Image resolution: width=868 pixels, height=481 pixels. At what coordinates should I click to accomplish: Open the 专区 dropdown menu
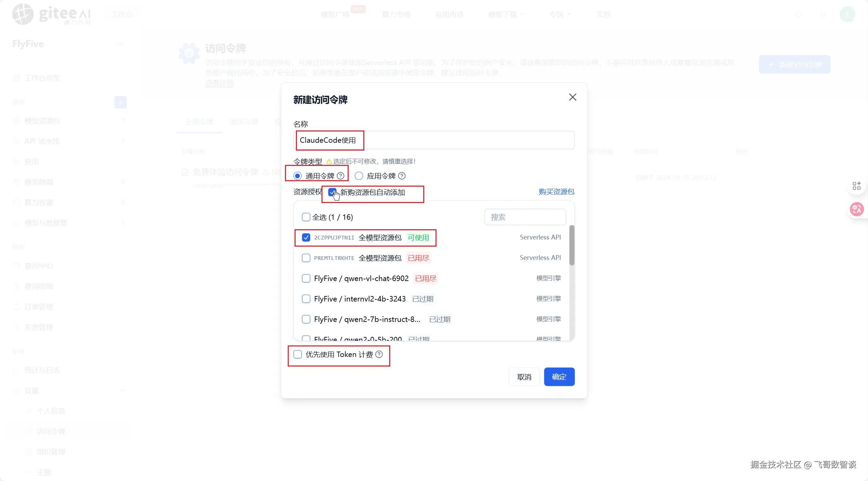(560, 15)
